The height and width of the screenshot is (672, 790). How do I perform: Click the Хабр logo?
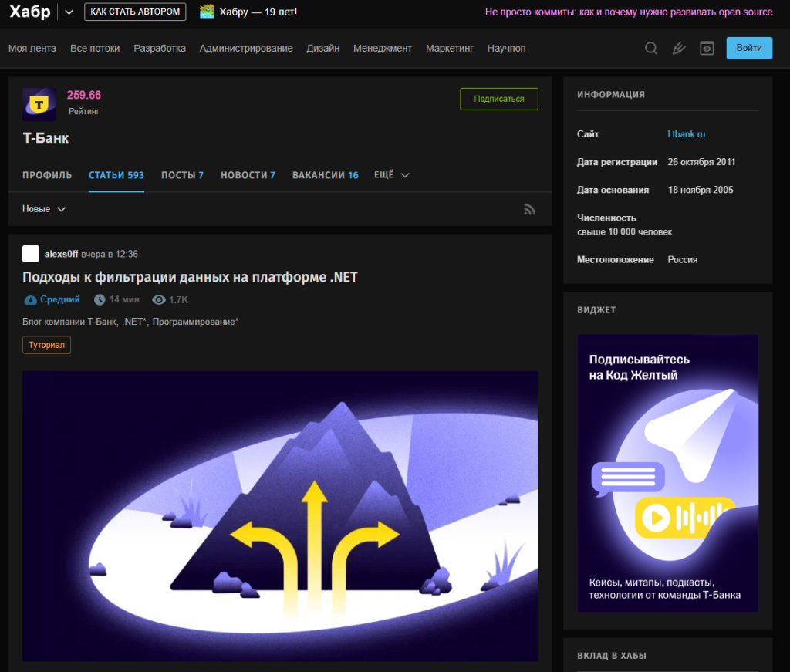[30, 12]
